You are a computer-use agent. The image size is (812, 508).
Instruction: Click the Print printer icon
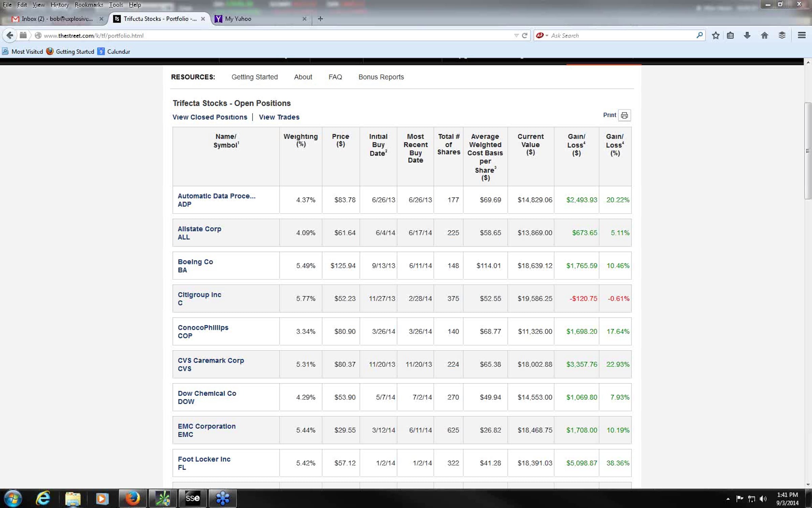tap(624, 115)
